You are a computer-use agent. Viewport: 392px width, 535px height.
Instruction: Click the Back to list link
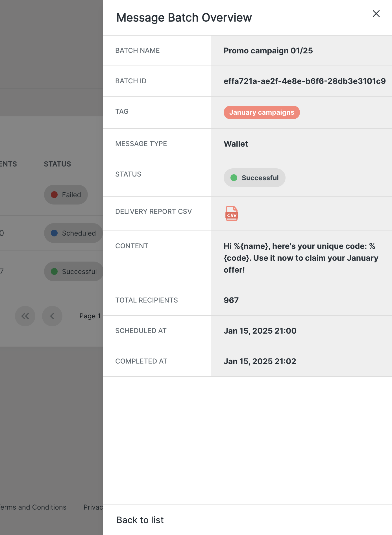[x=140, y=520]
